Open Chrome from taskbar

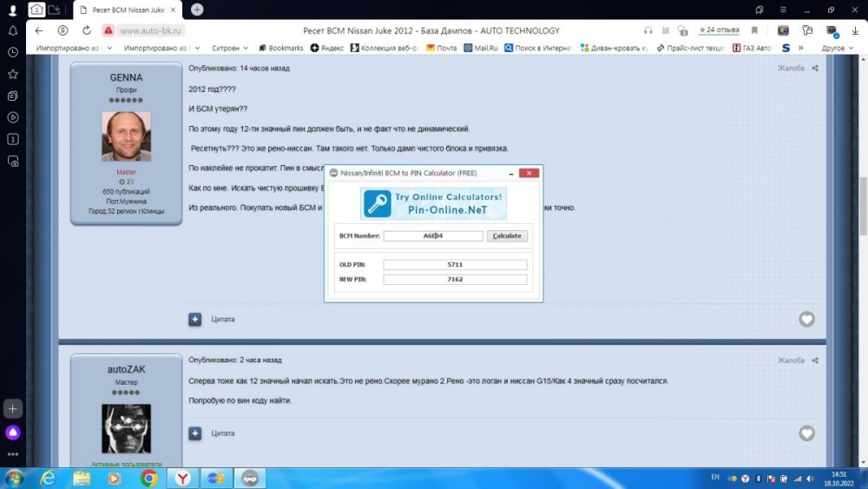click(x=148, y=478)
